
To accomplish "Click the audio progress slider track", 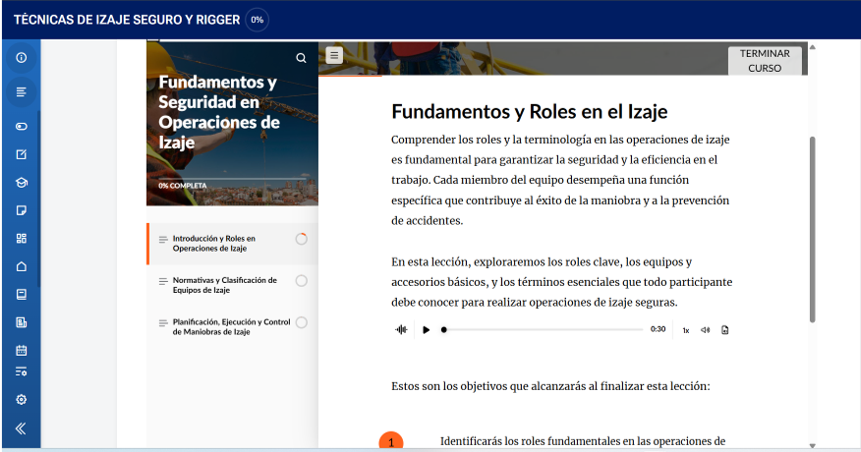I will coord(542,329).
